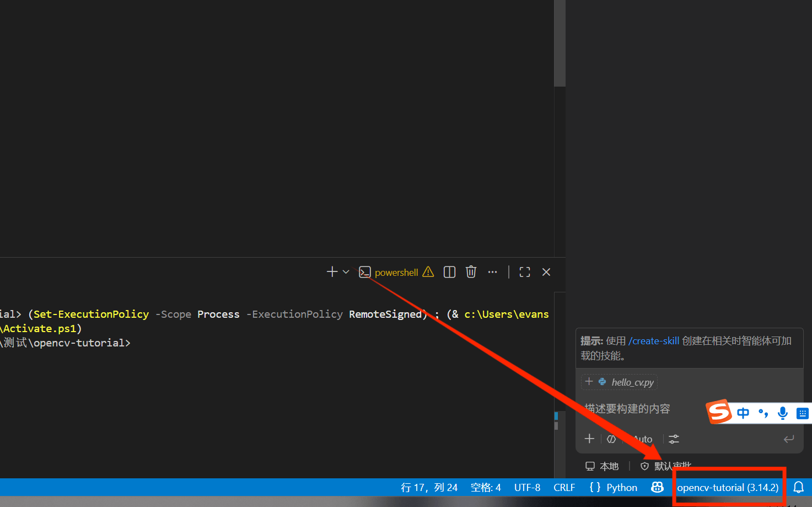The image size is (812, 507).
Task: Click 行 17, 列 24 in status bar
Action: [429, 488]
